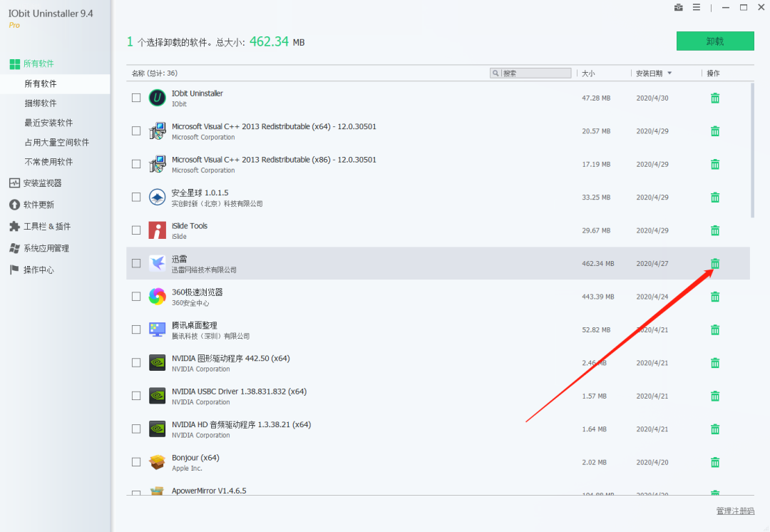
Task: Click the 操作 column header
Action: tap(713, 73)
